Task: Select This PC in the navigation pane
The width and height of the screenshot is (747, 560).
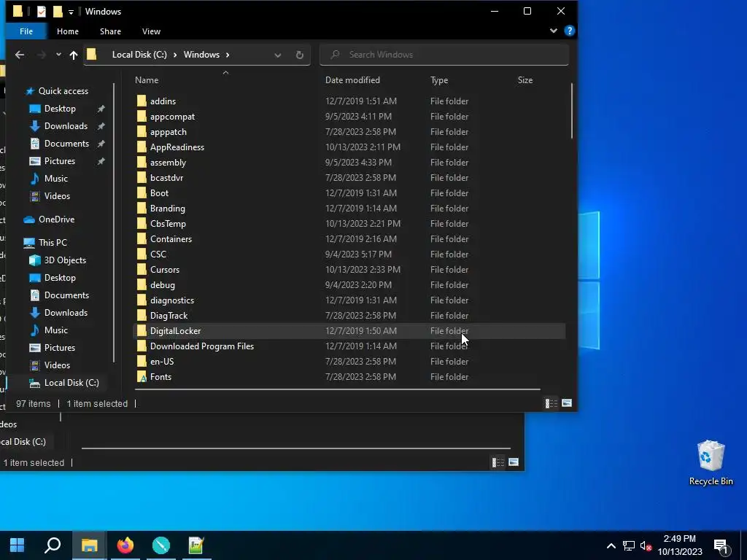Action: tap(52, 243)
